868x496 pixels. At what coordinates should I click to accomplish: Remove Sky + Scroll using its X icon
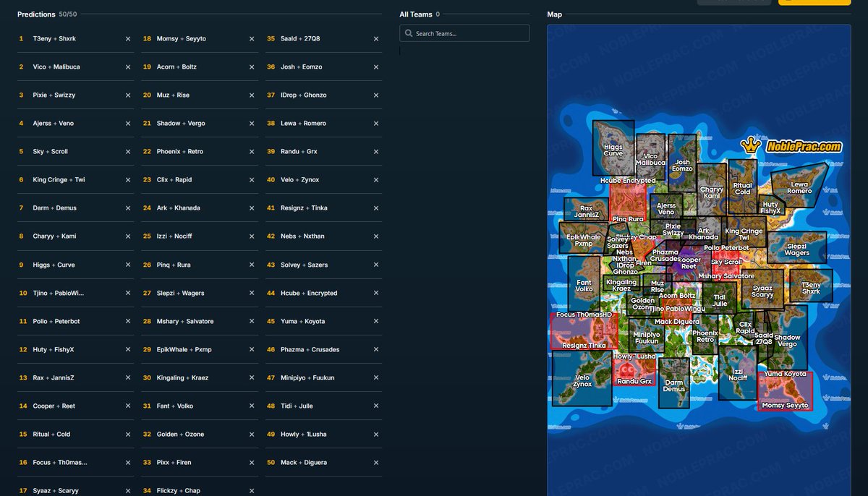point(128,152)
